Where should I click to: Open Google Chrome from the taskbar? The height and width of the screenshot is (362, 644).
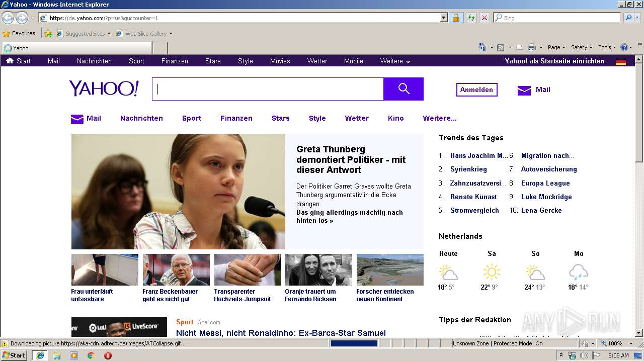click(x=91, y=355)
